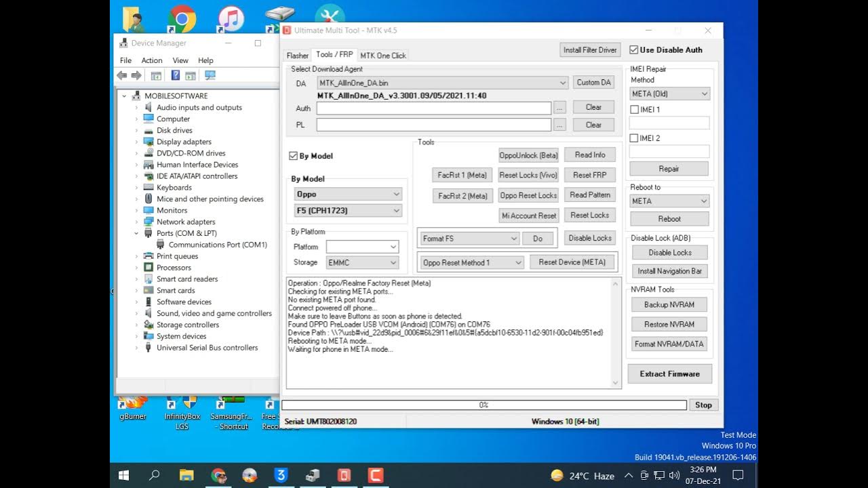
Task: Click the Scan for hardware changes monitor icon
Action: pos(210,76)
